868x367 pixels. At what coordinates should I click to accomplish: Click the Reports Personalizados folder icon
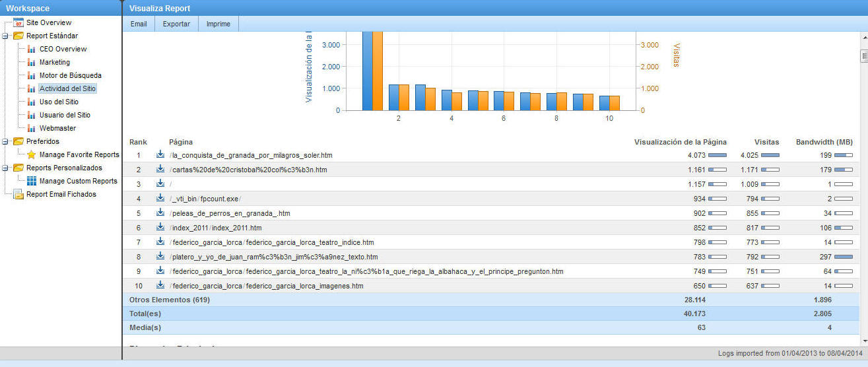click(x=18, y=168)
